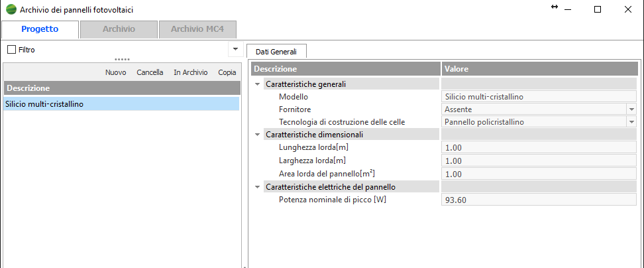Click the green app icon in title bar
The width and height of the screenshot is (644, 268).
pyautogui.click(x=11, y=9)
